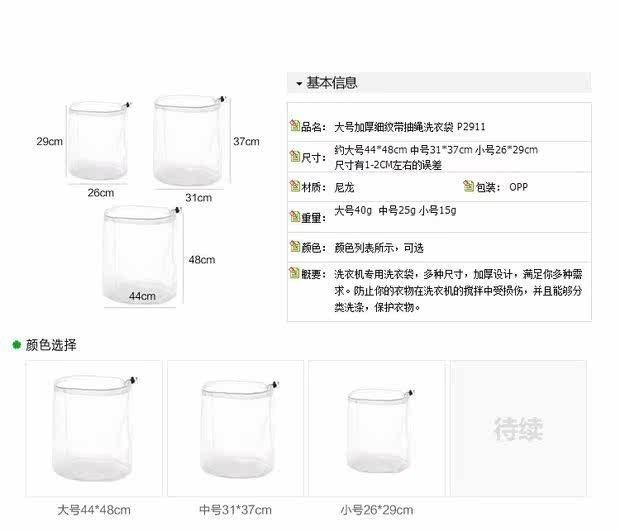620x531 pixels.
Task: Click the 37cm tall bag in diagram
Action: [188, 140]
